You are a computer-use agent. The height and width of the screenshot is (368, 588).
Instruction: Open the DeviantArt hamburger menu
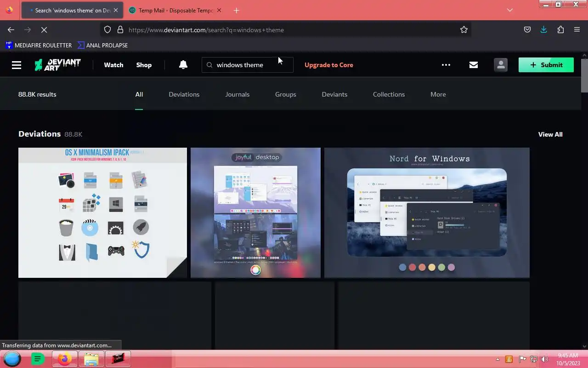pyautogui.click(x=17, y=65)
